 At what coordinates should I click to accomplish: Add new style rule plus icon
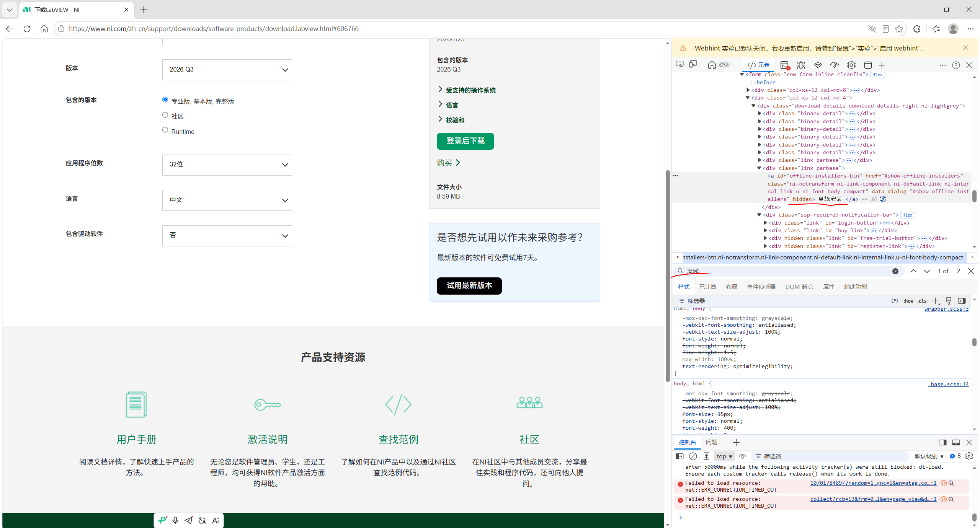936,301
